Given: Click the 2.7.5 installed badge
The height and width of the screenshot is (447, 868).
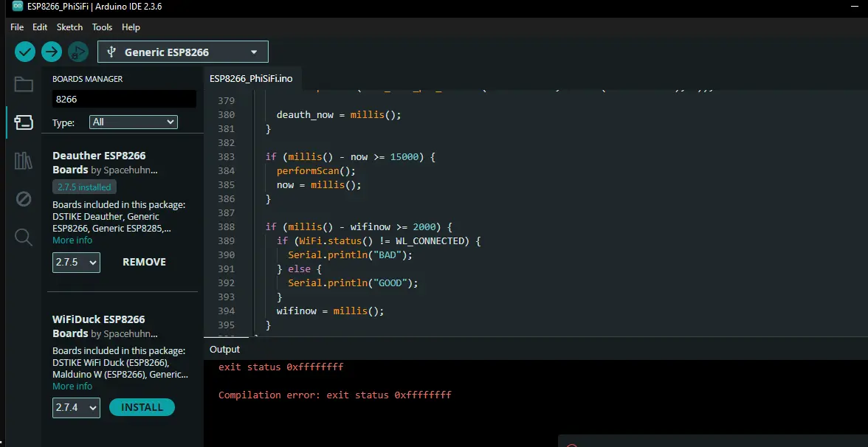Looking at the screenshot, I should pos(84,187).
